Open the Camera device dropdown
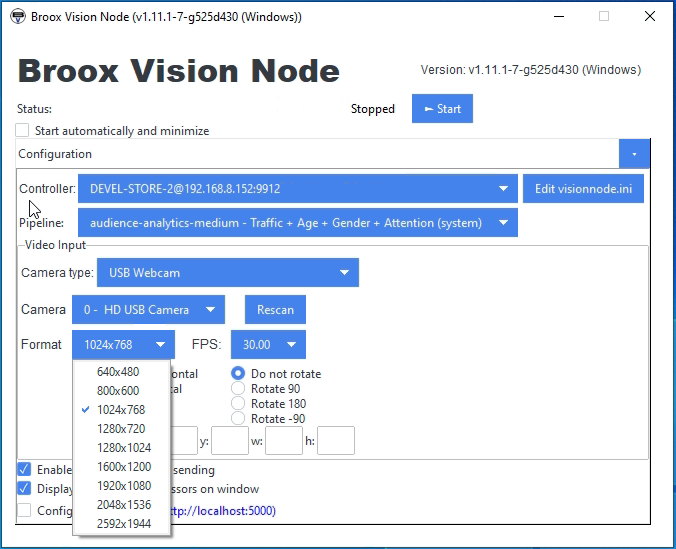 [148, 310]
